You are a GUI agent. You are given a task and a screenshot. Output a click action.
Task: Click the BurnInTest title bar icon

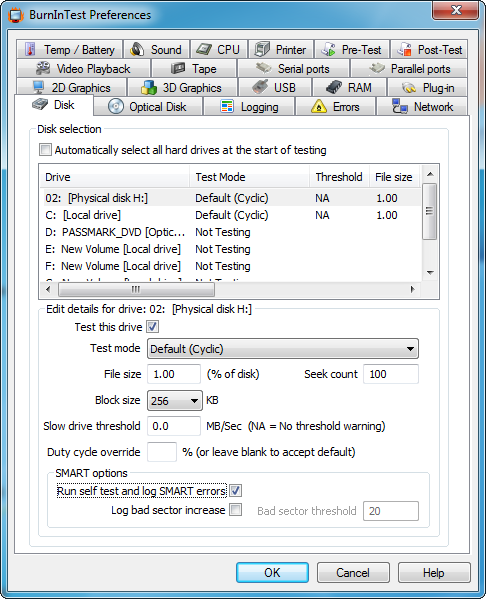pos(16,15)
